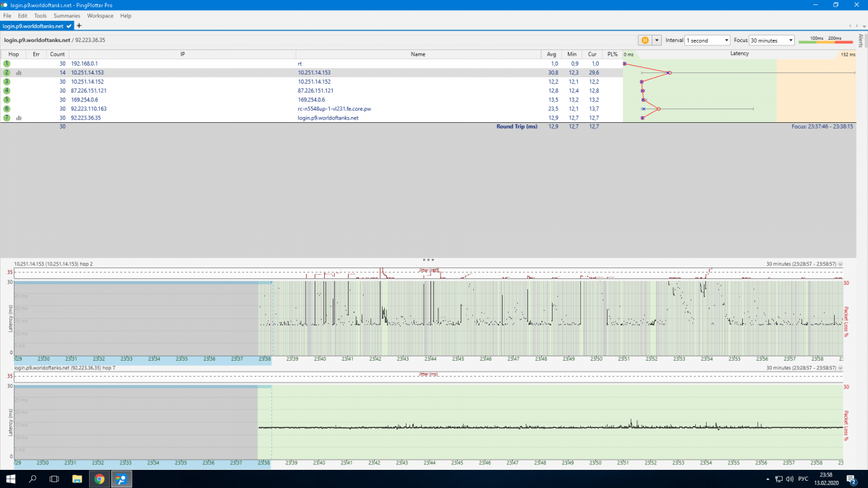Click the graph icon on hop 2 row
The height and width of the screenshot is (488, 868).
[x=19, y=73]
